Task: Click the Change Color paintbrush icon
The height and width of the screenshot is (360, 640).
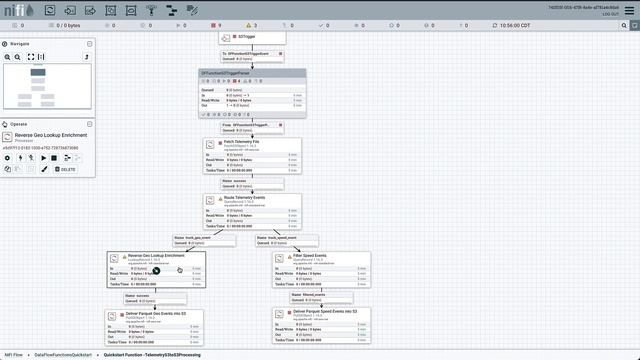Action: [x=44, y=169]
